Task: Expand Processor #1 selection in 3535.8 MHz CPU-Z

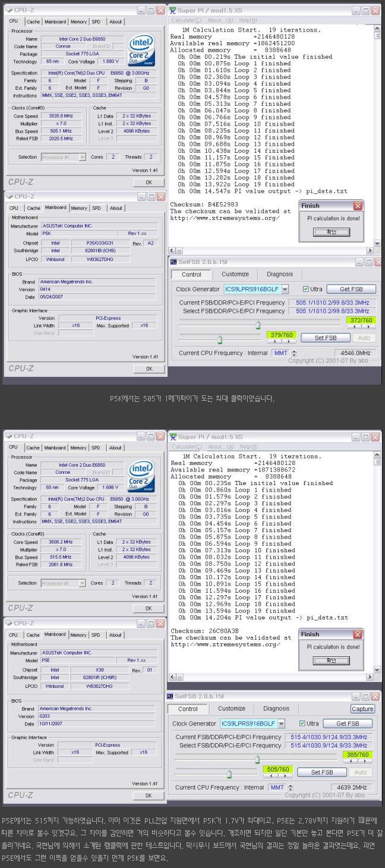Action: click(81, 157)
